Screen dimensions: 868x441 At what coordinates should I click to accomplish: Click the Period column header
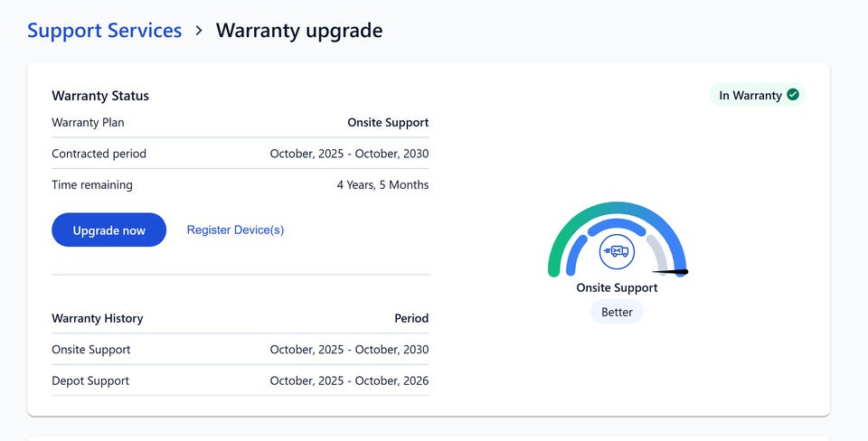411,318
